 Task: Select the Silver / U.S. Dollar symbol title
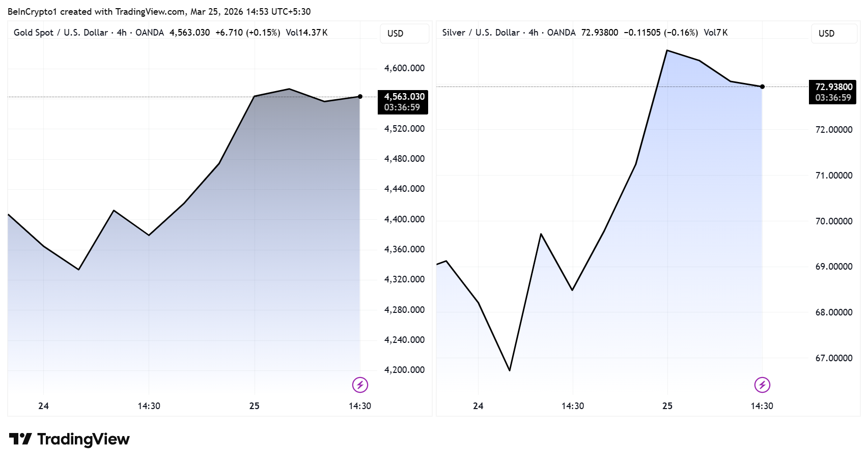pyautogui.click(x=481, y=33)
